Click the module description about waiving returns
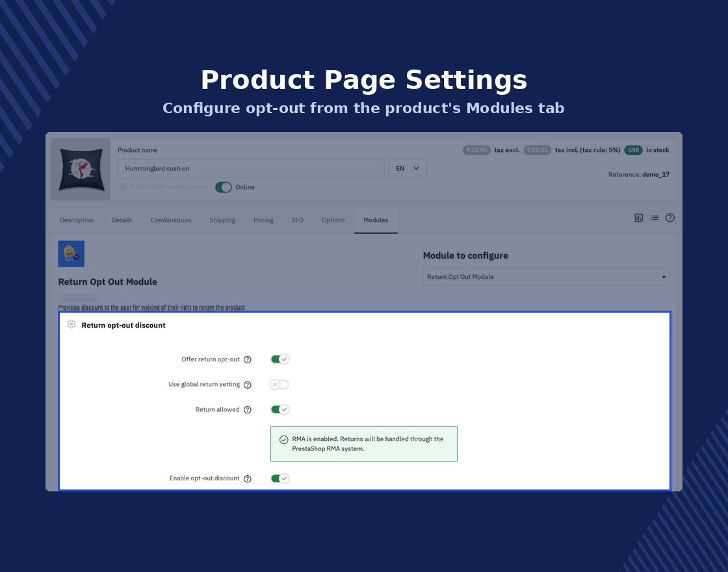The image size is (728, 572). tap(151, 307)
